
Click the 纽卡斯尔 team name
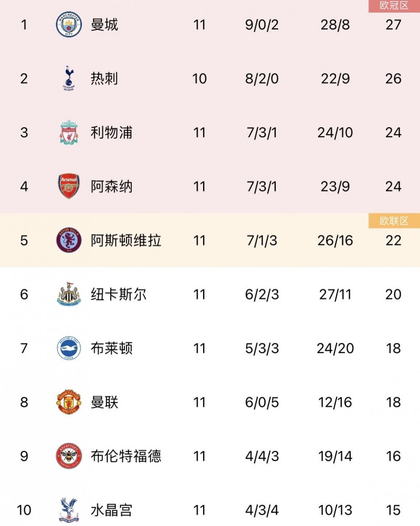[x=119, y=294]
